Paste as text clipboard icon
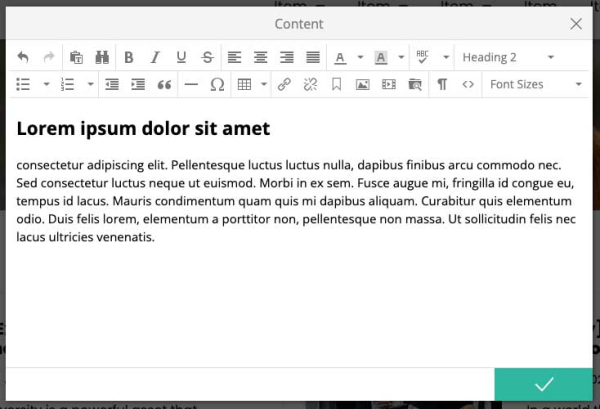This screenshot has width=600, height=409. tap(76, 57)
